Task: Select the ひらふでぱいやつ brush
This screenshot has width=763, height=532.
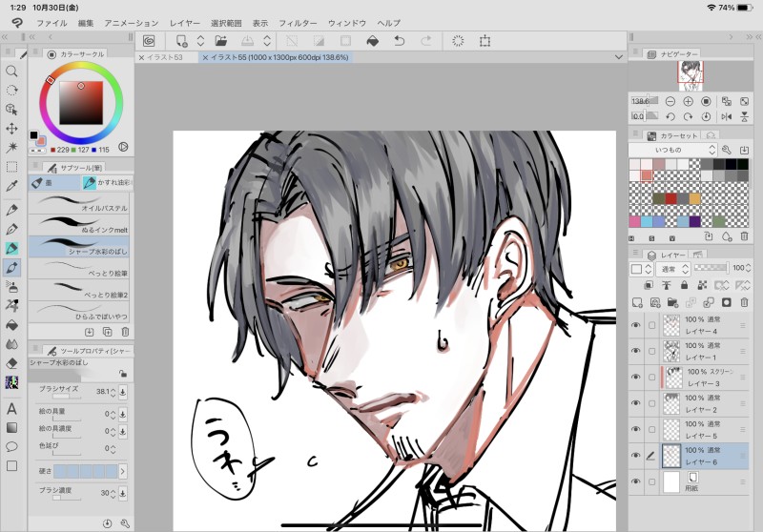Action: (79, 311)
